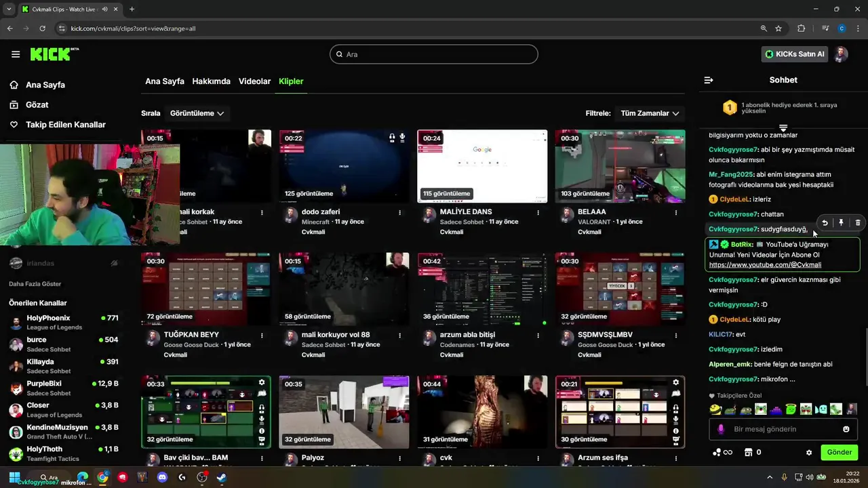Image resolution: width=868 pixels, height=488 pixels.
Task: Open chat settings gear icon
Action: click(x=808, y=453)
